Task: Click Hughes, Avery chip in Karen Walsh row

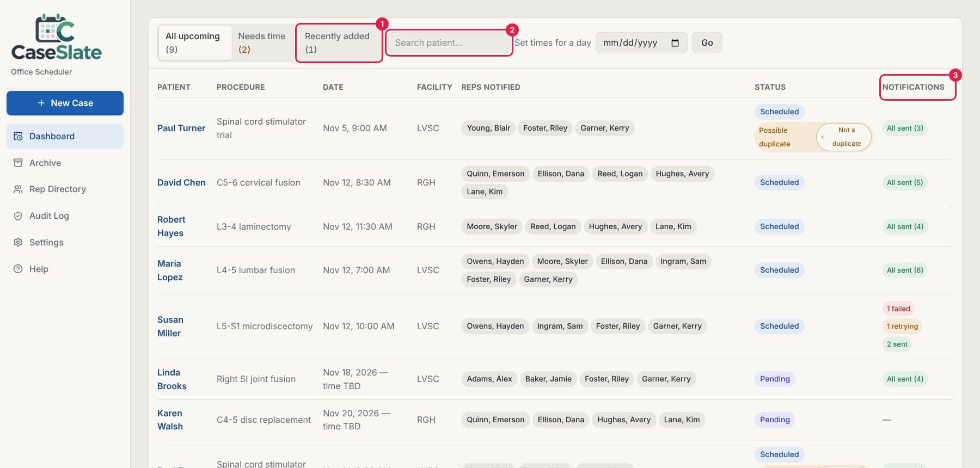Action: (624, 420)
